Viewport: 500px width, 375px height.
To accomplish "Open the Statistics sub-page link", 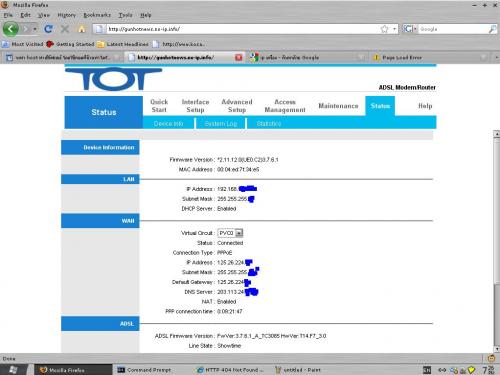I will (269, 124).
